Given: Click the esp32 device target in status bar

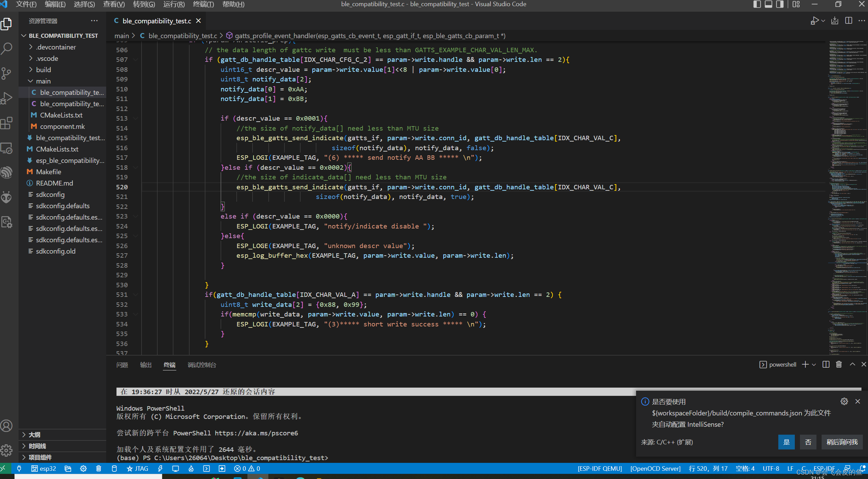Looking at the screenshot, I should tap(44, 468).
